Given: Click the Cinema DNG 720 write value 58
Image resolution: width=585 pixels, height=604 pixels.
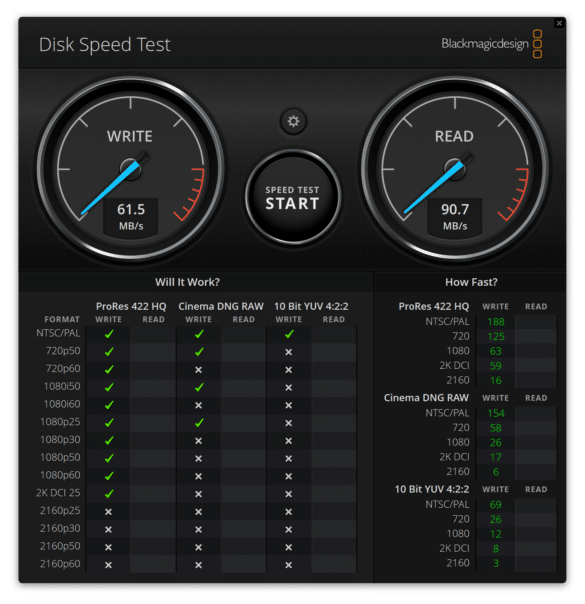Looking at the screenshot, I should (496, 428).
